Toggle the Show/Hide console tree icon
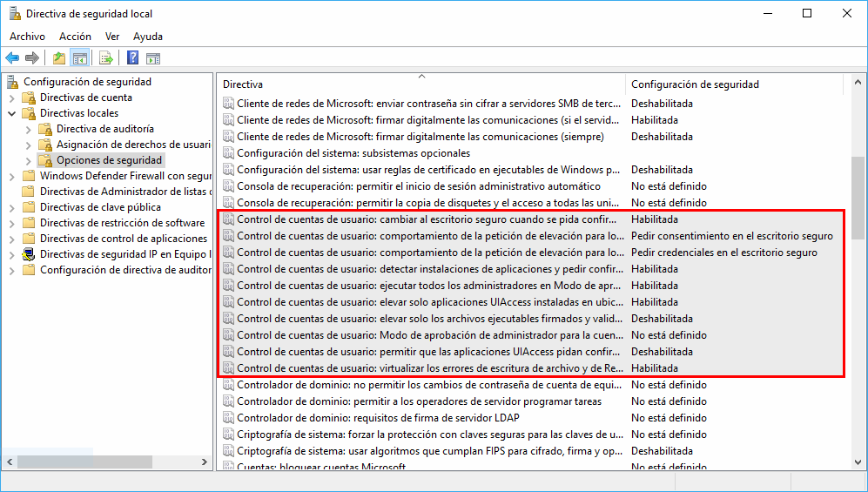868x492 pixels. (x=80, y=58)
